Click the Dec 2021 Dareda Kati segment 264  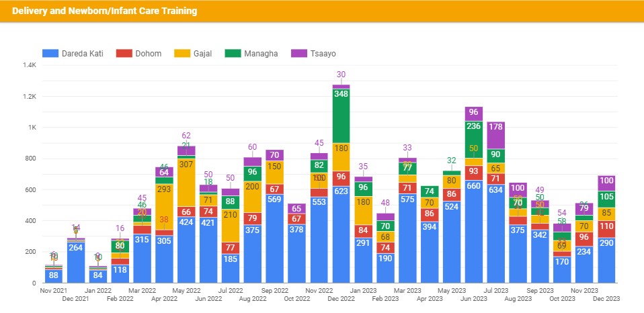(x=76, y=263)
